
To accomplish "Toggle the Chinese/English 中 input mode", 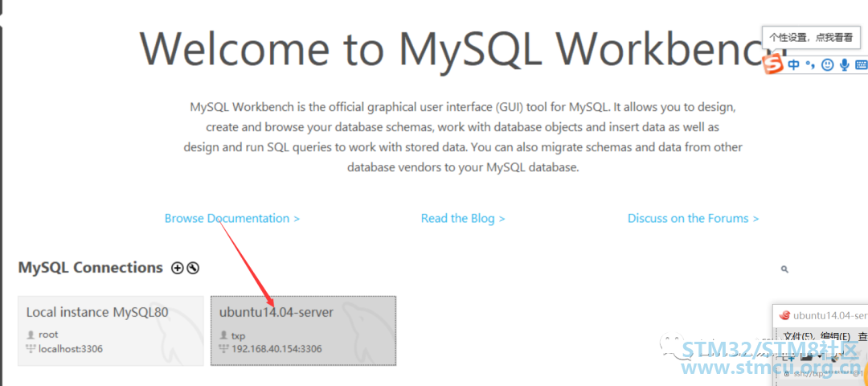I will [x=794, y=65].
